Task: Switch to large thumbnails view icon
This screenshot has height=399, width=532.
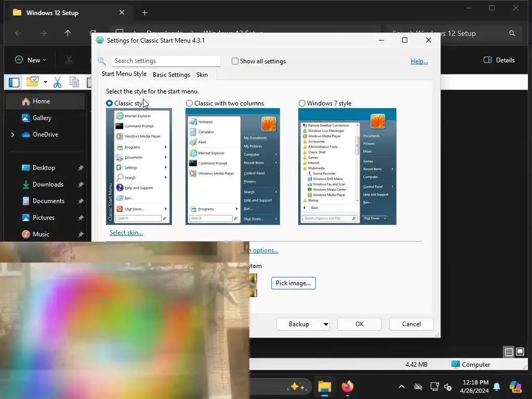Action: [520, 352]
